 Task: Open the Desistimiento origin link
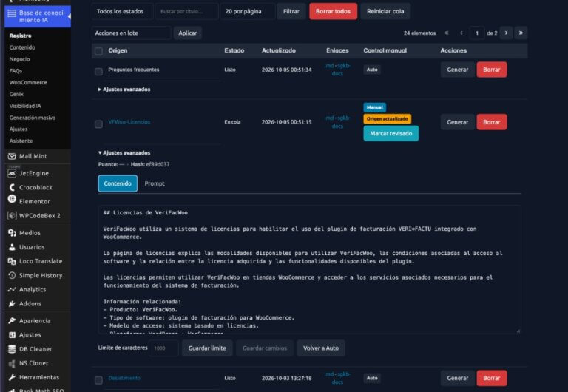(x=124, y=378)
